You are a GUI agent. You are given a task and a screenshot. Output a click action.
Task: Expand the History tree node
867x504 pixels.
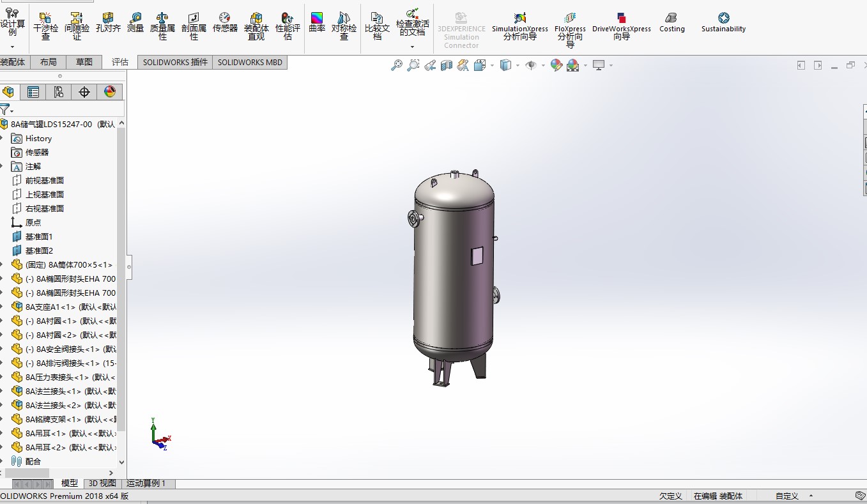(x=2, y=139)
